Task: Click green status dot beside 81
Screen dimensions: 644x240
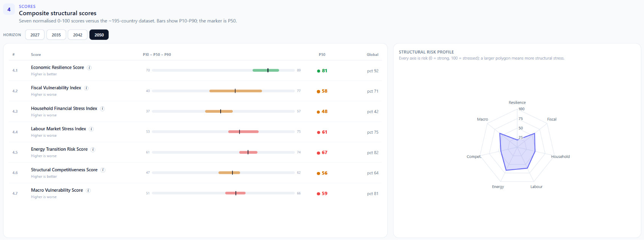Action: pos(318,71)
